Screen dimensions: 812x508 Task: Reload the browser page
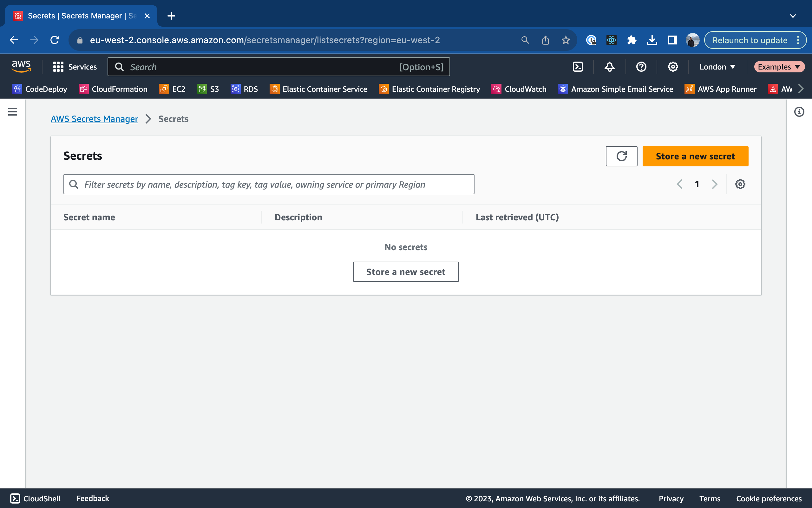point(55,40)
